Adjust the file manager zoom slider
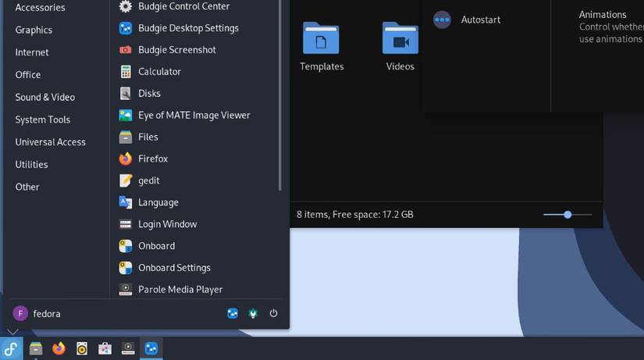 [x=568, y=215]
